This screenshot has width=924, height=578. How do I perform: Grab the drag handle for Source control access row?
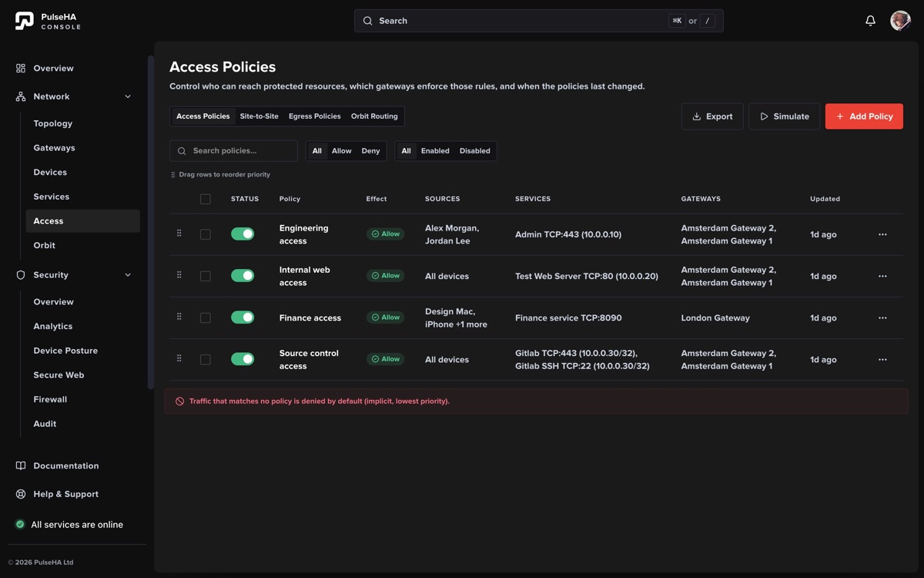pos(179,358)
